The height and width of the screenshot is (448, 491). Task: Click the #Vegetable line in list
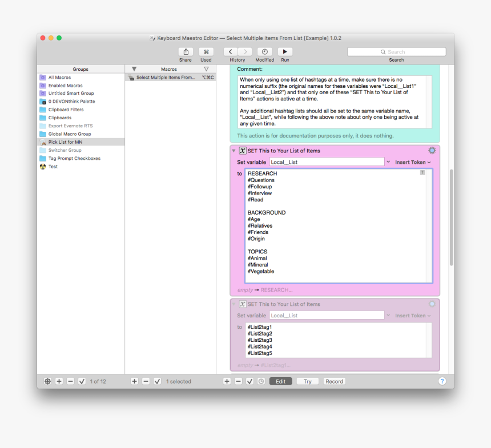(261, 272)
